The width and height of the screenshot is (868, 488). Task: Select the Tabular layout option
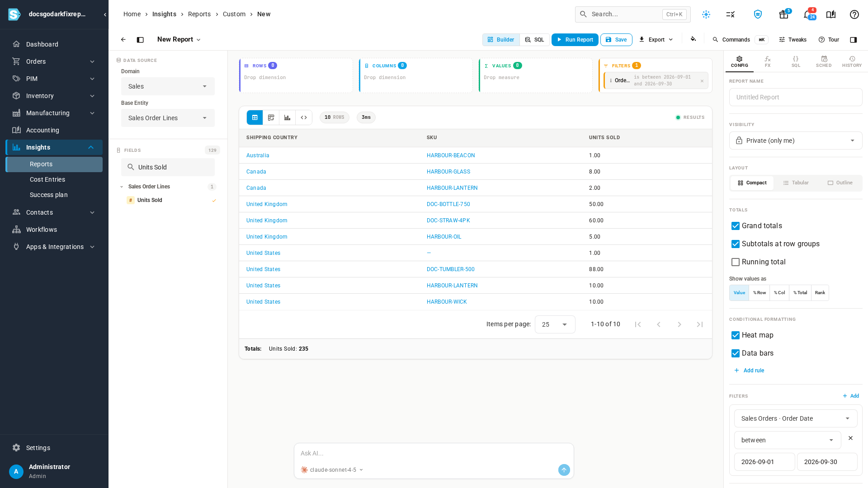796,183
